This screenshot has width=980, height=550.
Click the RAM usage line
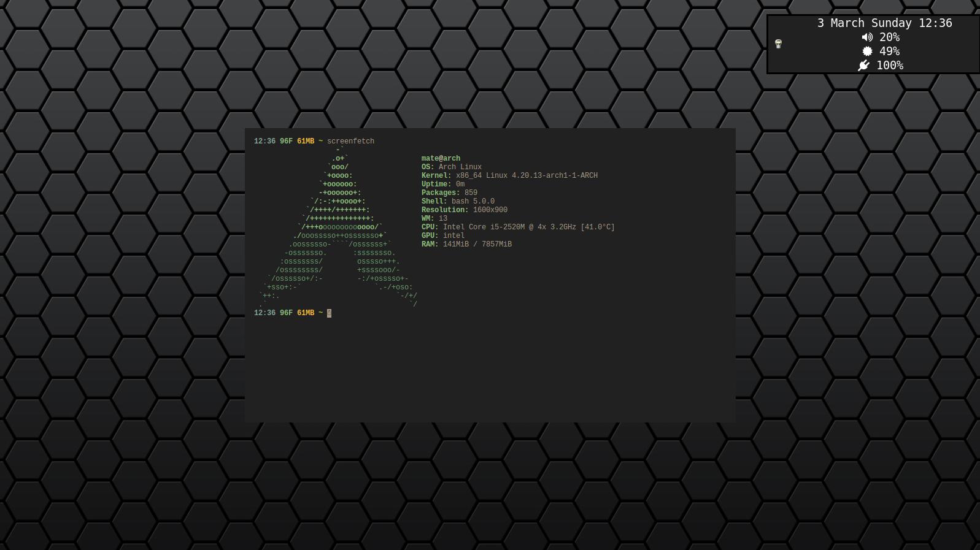466,244
